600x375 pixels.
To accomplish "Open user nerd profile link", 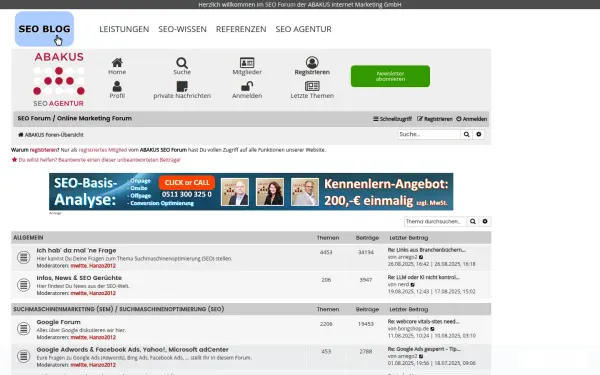I will pos(403,284).
